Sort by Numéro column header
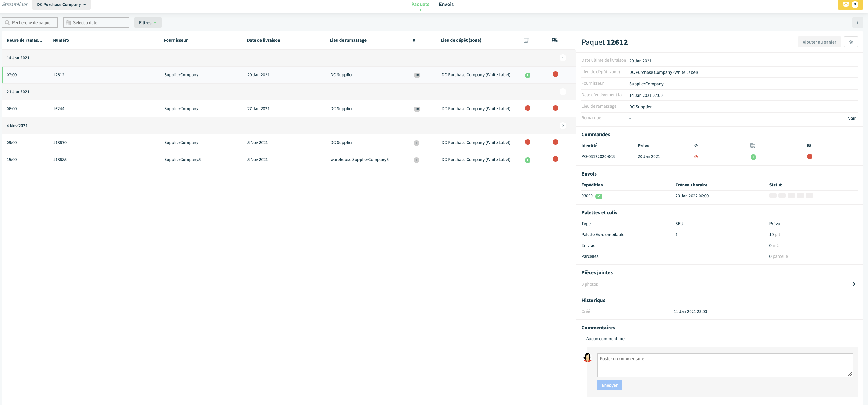Screen dimensions: 868x405 coord(61,40)
